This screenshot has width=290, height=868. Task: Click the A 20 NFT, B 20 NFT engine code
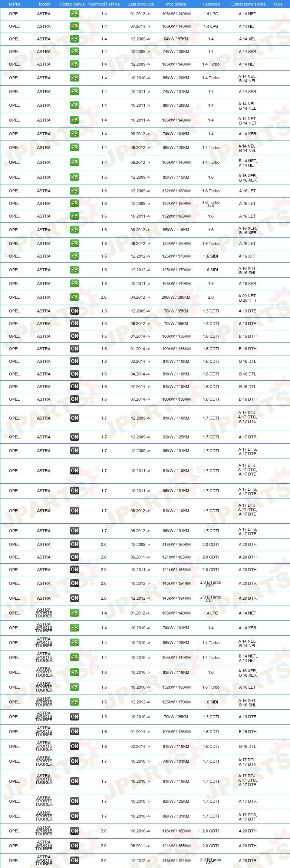tap(248, 298)
